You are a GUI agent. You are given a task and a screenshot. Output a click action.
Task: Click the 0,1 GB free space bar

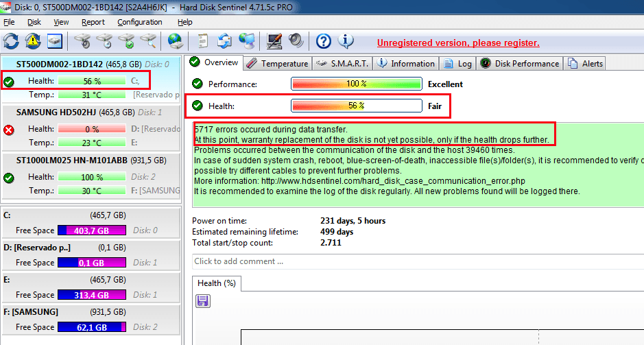click(x=92, y=263)
